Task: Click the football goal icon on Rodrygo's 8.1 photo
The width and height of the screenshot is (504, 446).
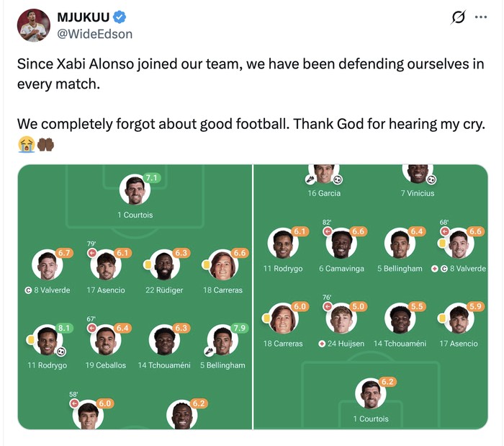Action: pyautogui.click(x=60, y=352)
